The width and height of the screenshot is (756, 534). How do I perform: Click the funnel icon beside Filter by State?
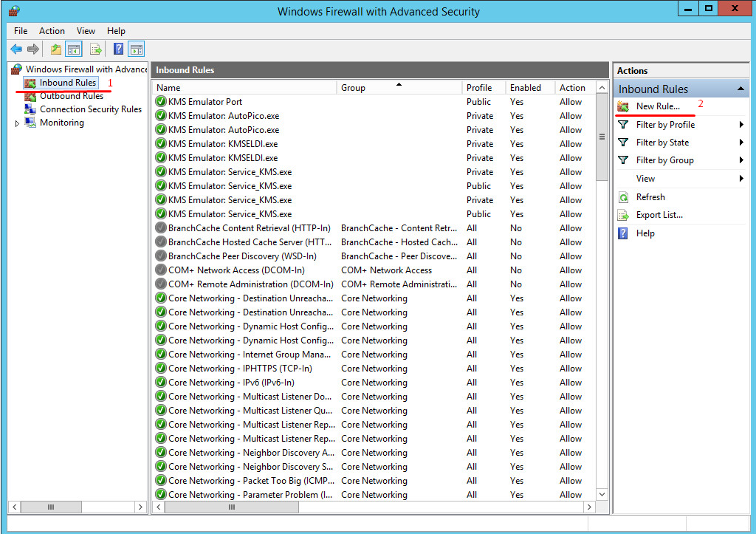623,143
